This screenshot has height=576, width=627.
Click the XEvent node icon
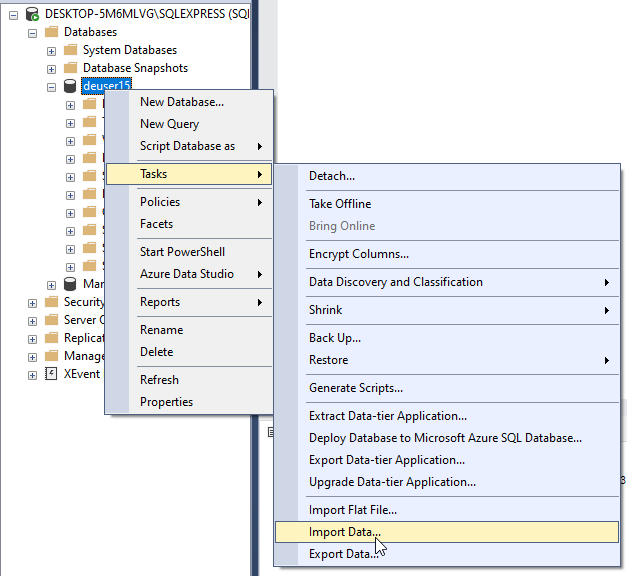point(51,374)
